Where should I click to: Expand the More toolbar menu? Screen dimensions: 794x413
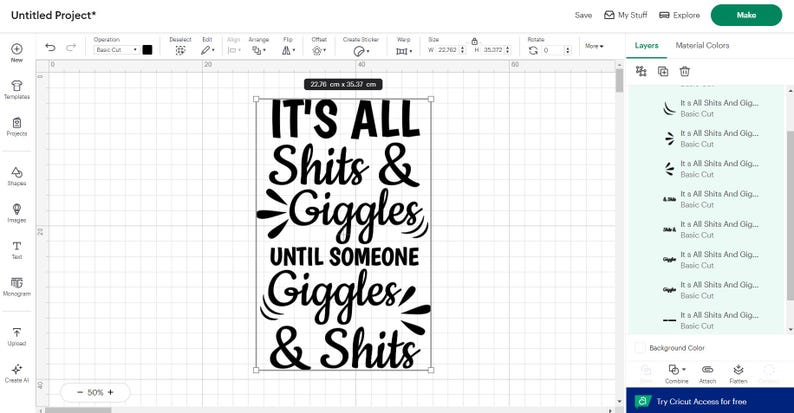pyautogui.click(x=594, y=46)
